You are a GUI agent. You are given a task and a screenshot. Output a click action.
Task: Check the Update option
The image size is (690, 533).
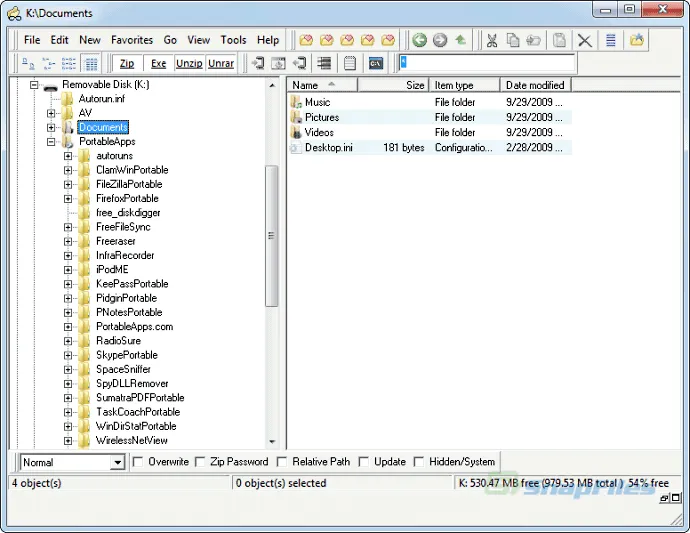pyautogui.click(x=364, y=462)
